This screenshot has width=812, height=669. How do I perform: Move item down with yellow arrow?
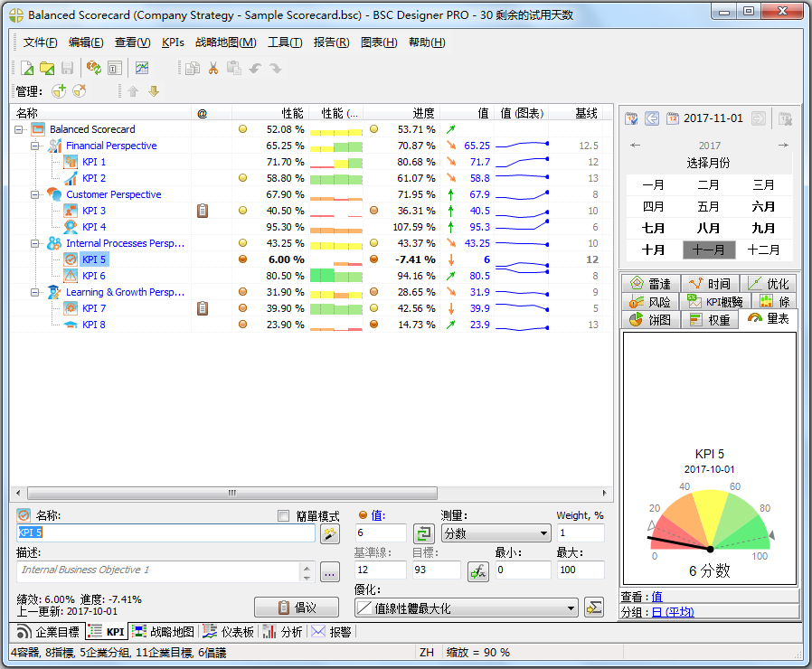click(x=154, y=91)
